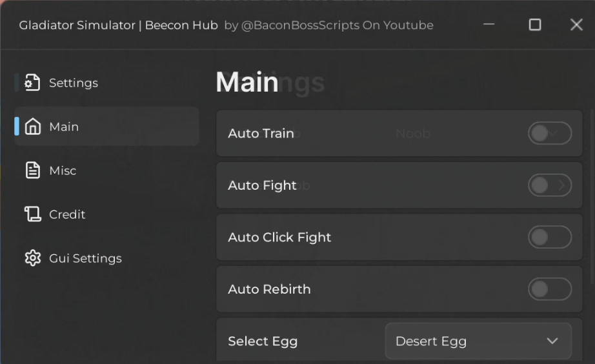
Task: Switch on Auto Rebirth
Action: pyautogui.click(x=549, y=289)
